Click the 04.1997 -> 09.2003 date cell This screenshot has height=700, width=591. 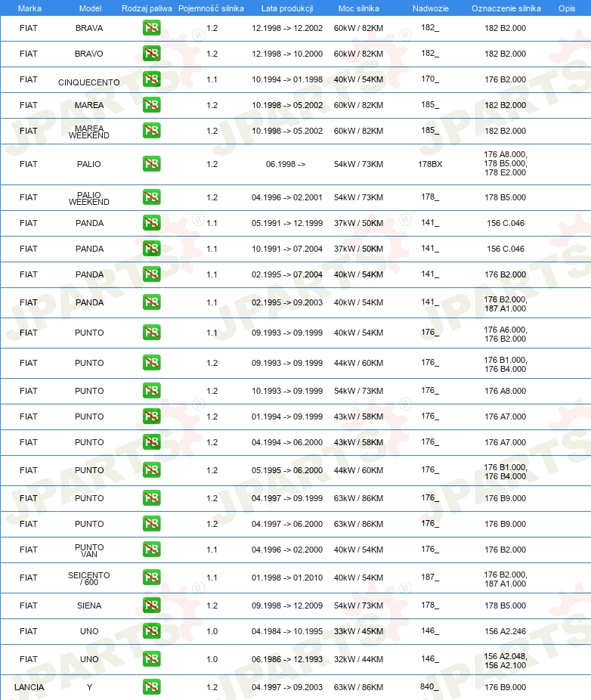pos(287,687)
